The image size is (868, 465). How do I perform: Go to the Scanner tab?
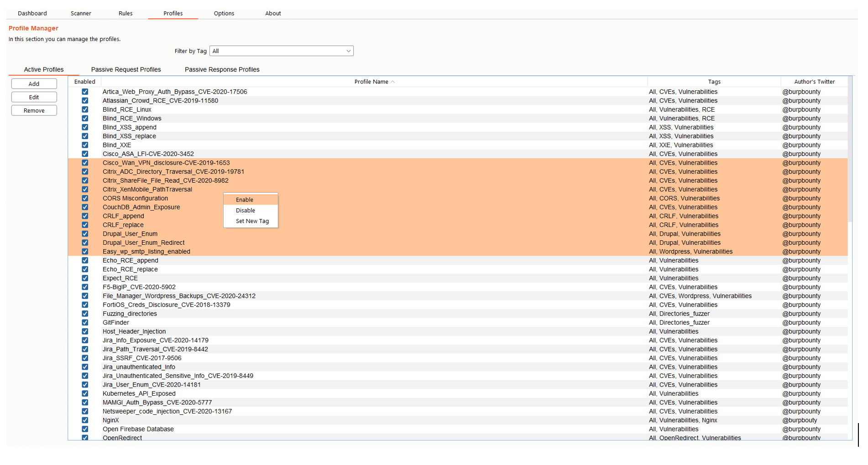[81, 13]
